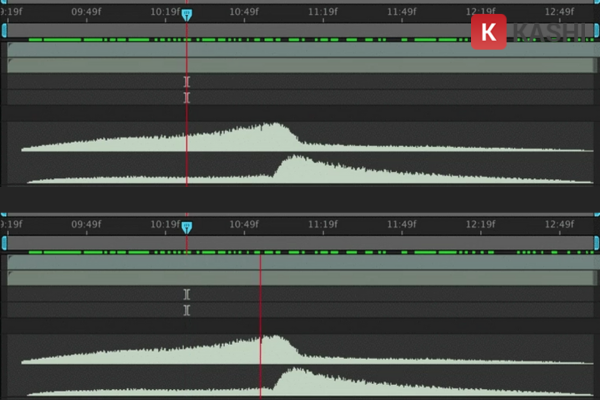
Task: Click 12:49f on the bottom time ruler
Action: coord(559,226)
